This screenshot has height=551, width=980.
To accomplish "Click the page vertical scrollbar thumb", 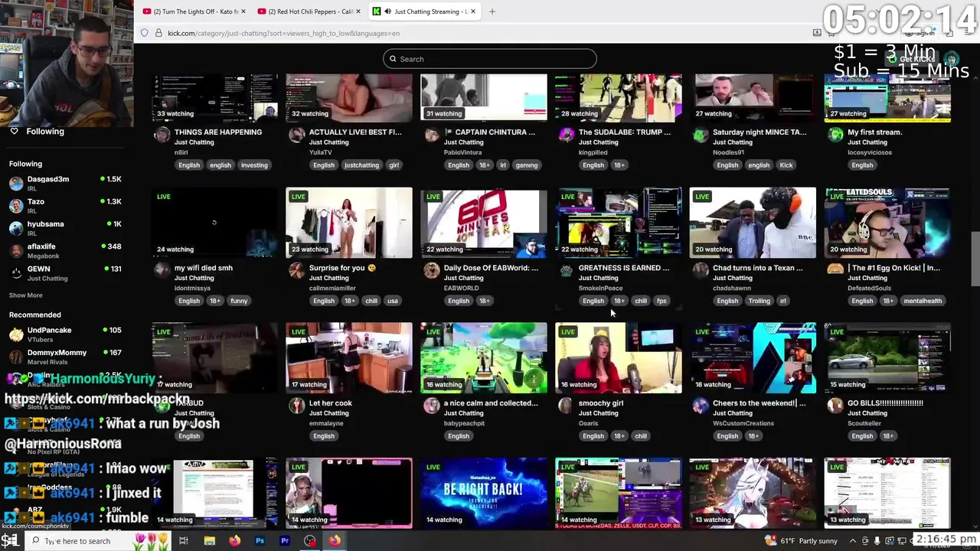I will pyautogui.click(x=975, y=258).
